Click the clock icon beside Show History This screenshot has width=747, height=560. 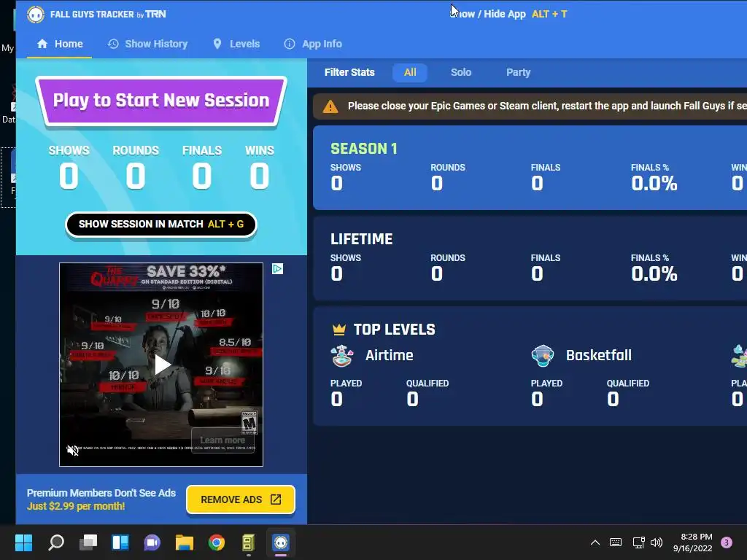coord(113,44)
